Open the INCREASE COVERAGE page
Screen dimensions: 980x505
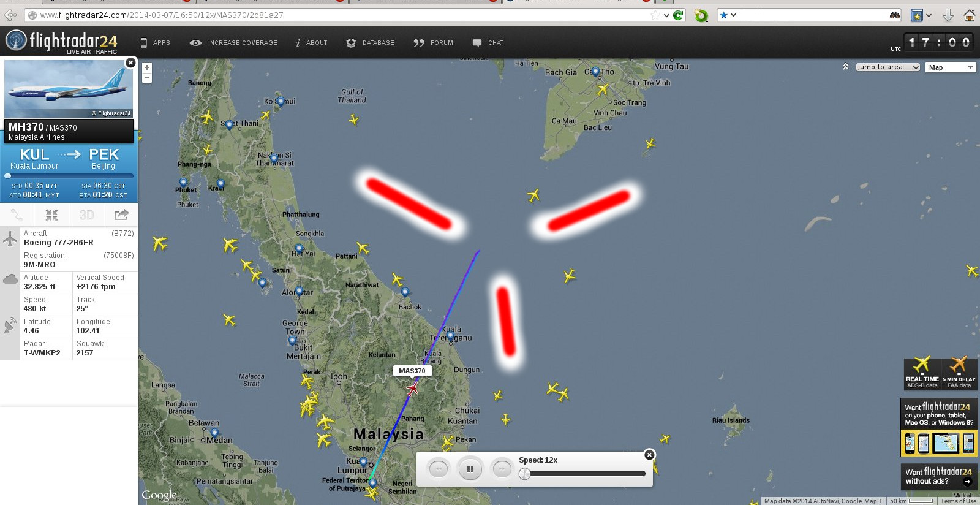coord(233,43)
